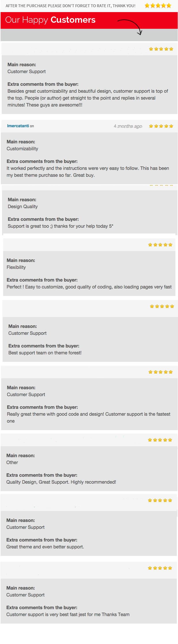Screen dimensions: 178x644
Task: Click the large gold stars in the top banner
Action: tap(158, 5)
